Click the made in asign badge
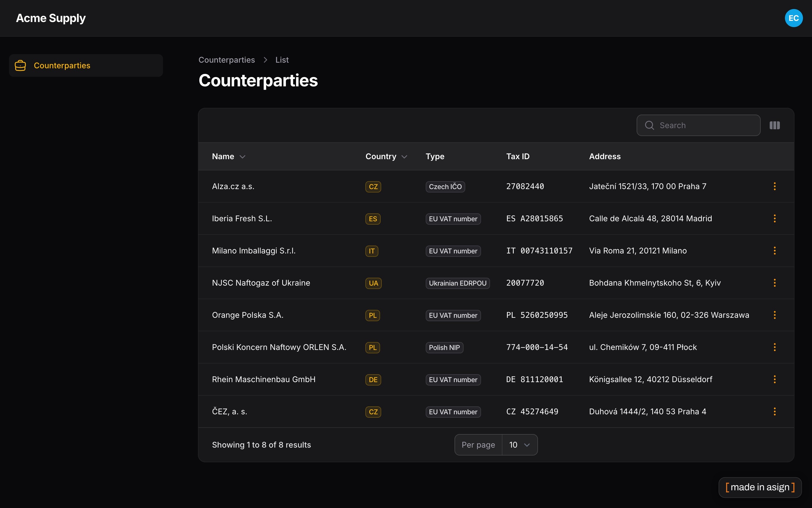This screenshot has width=812, height=508. (760, 487)
